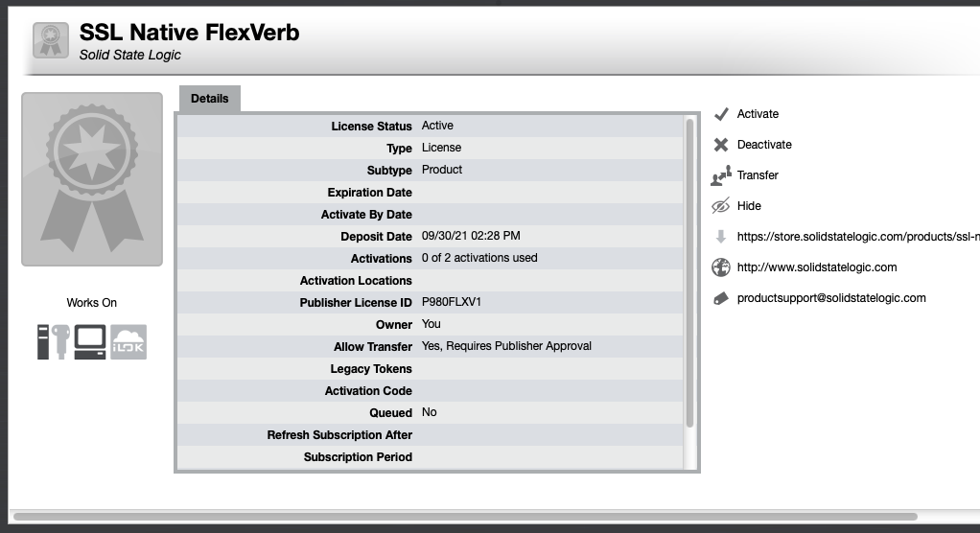Image resolution: width=980 pixels, height=533 pixels.
Task: Click the Solid State Logic subtitle
Action: (x=130, y=55)
